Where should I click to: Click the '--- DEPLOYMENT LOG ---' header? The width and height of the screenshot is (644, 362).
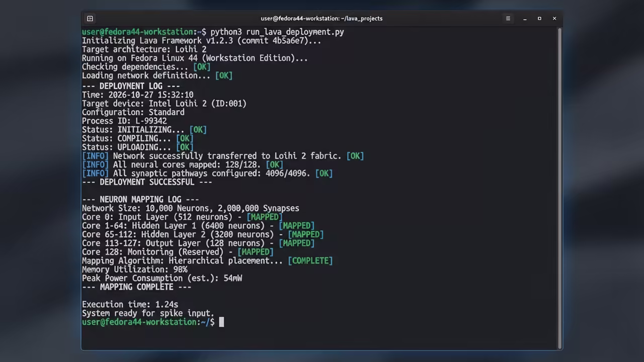point(131,86)
